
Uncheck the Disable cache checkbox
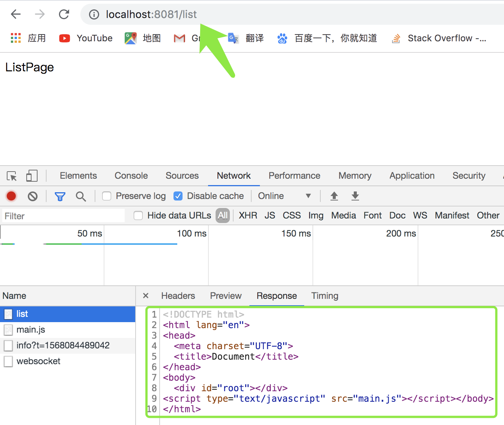pos(178,196)
